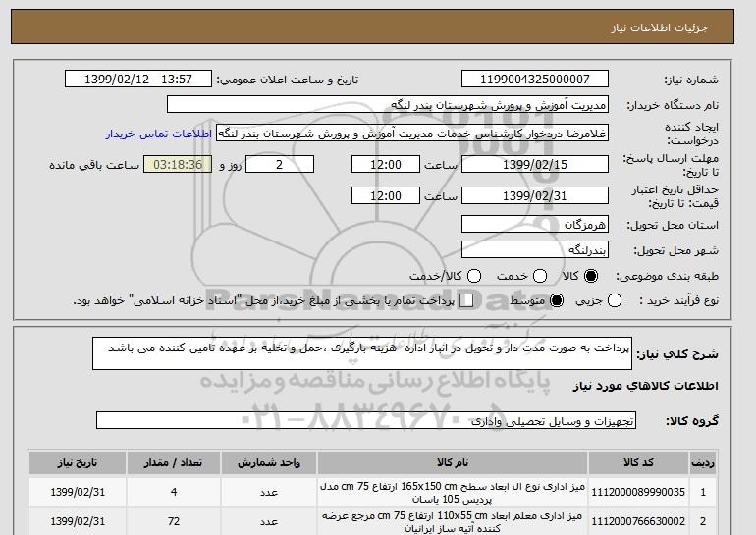Click product code 1112000089990035
This screenshot has width=756, height=535.
click(638, 492)
